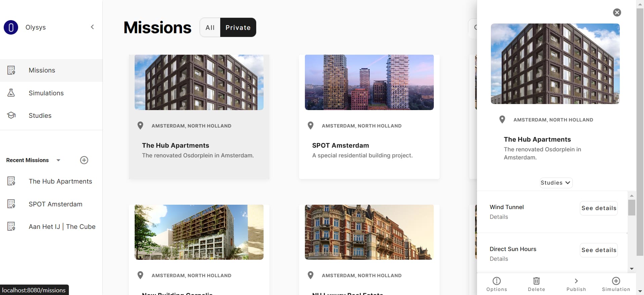Click the Olysys avatar logo
The width and height of the screenshot is (644, 295).
pyautogui.click(x=11, y=27)
